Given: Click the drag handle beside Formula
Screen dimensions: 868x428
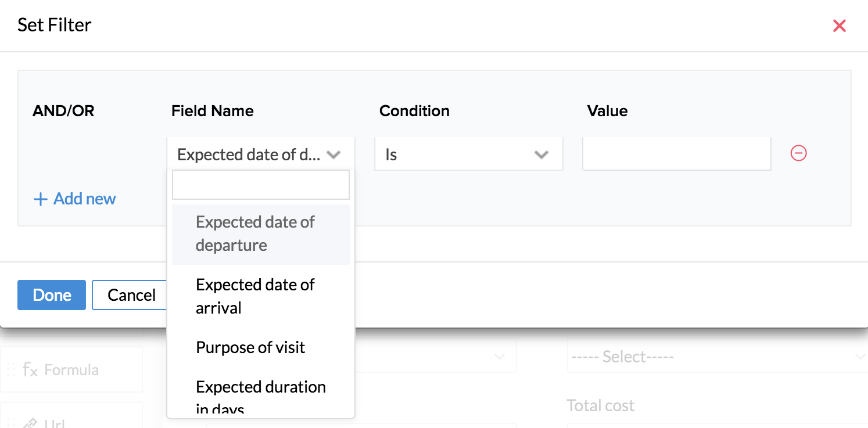Looking at the screenshot, I should 10,370.
